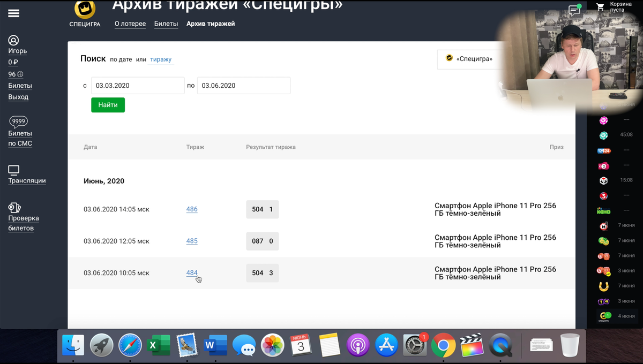Click the 087 0 draw result box

263,241
